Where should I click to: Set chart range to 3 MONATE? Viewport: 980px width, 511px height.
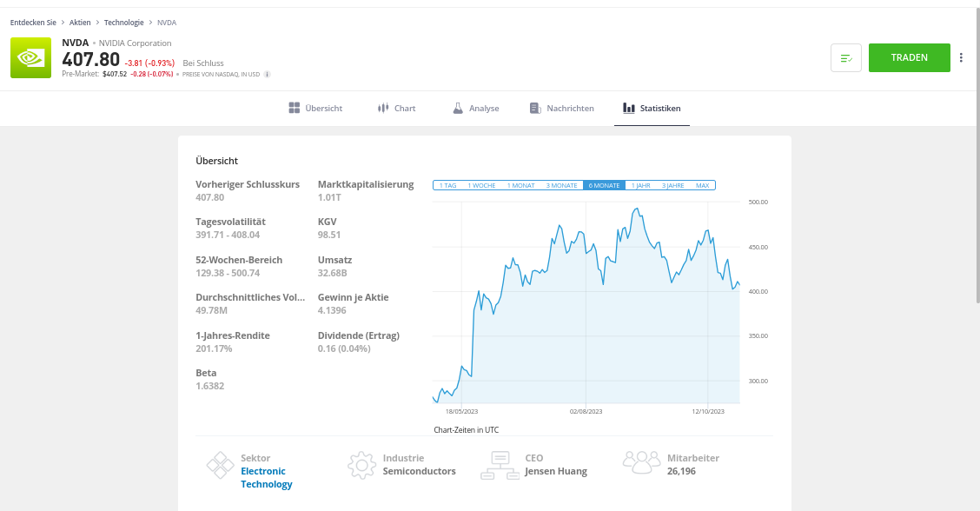click(x=561, y=185)
